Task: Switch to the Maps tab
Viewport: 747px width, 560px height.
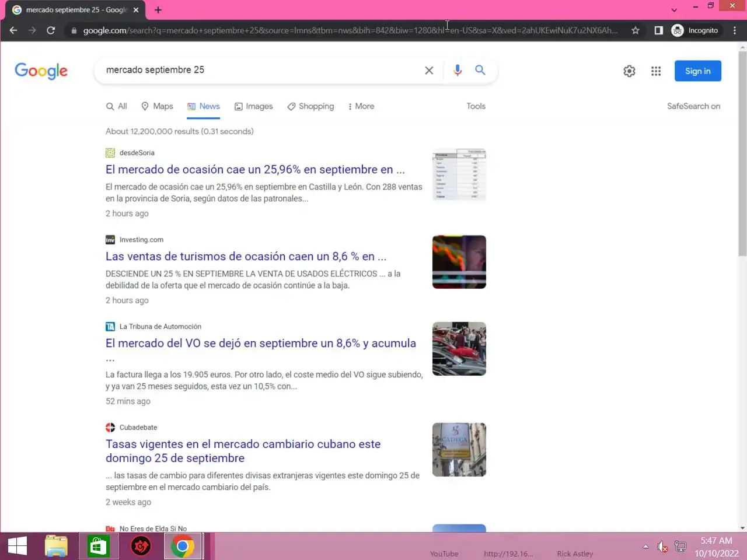Action: pos(157,106)
